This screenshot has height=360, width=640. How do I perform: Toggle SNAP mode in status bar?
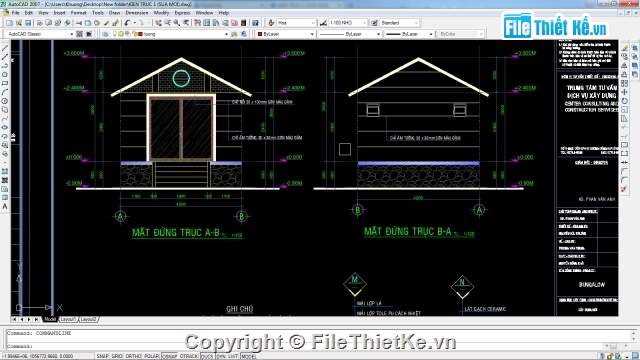pyautogui.click(x=102, y=356)
